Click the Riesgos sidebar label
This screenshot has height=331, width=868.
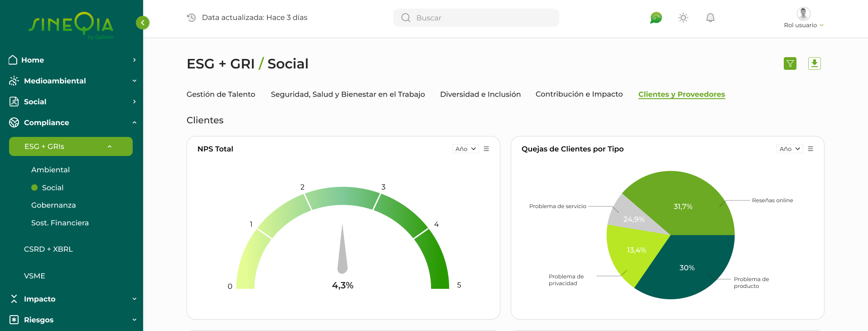point(38,320)
